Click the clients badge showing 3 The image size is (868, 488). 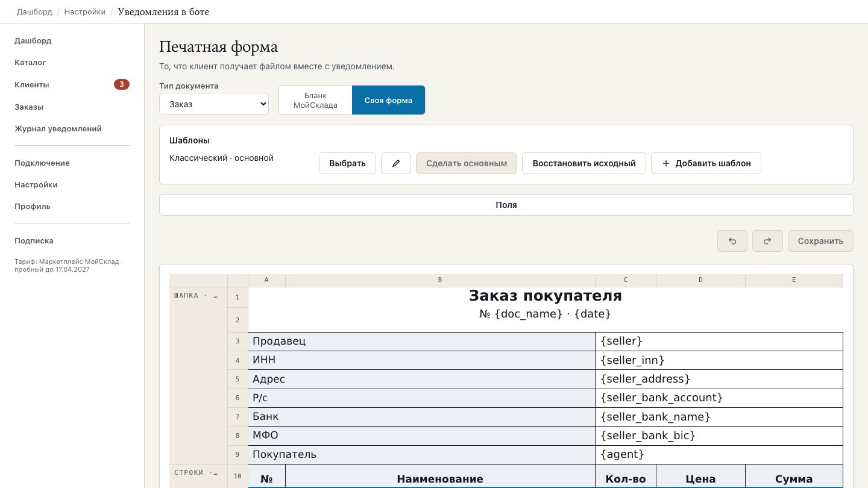(122, 84)
